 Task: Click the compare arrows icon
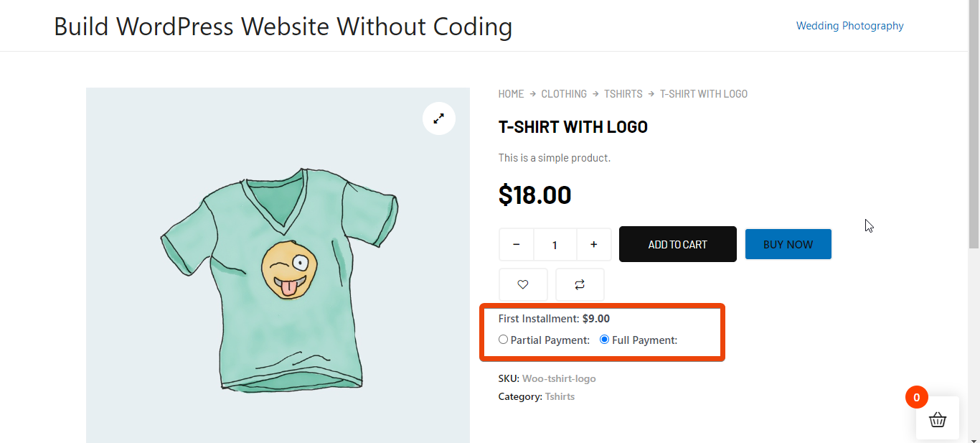[x=580, y=285]
